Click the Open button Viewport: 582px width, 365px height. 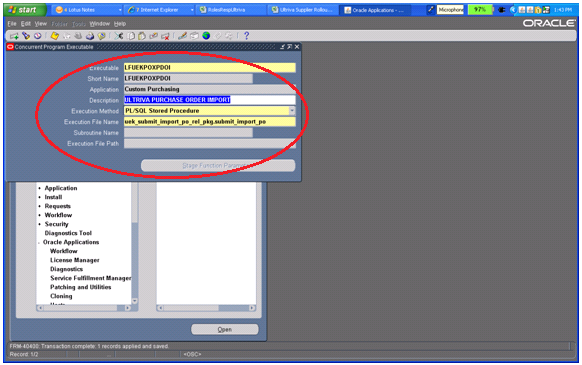[225, 329]
